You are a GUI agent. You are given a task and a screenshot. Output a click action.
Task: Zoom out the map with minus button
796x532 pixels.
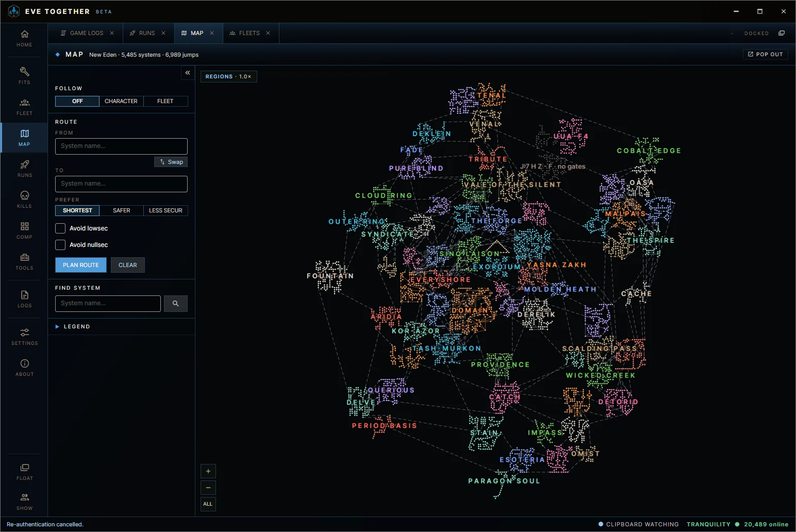click(x=208, y=488)
